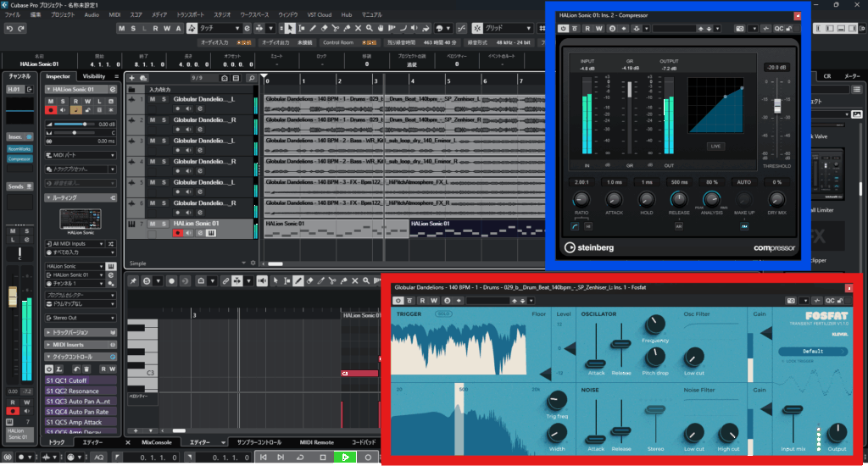Open the タッチ automation mode dropdown
Viewport: 868px width, 466px height.
(x=220, y=28)
